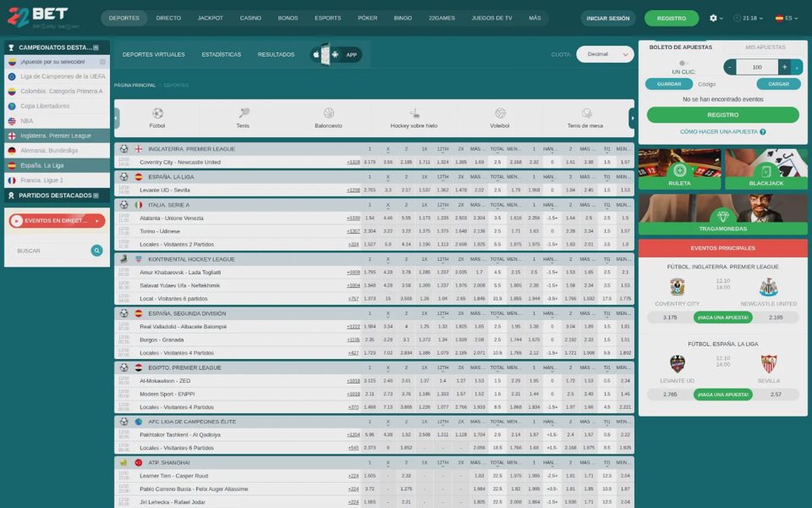
Task: Click the football icon of Inglaterra Premier League header
Action: click(123, 149)
